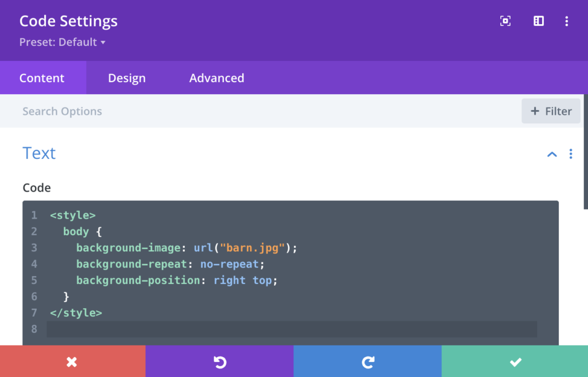Click the no-repeat value in code
The height and width of the screenshot is (377, 588).
(230, 264)
